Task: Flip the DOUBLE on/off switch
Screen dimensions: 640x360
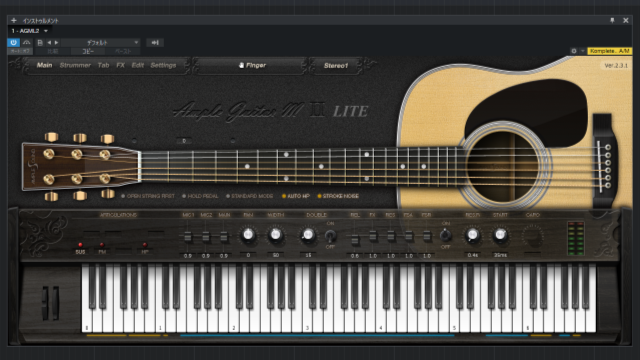Action: [330, 236]
